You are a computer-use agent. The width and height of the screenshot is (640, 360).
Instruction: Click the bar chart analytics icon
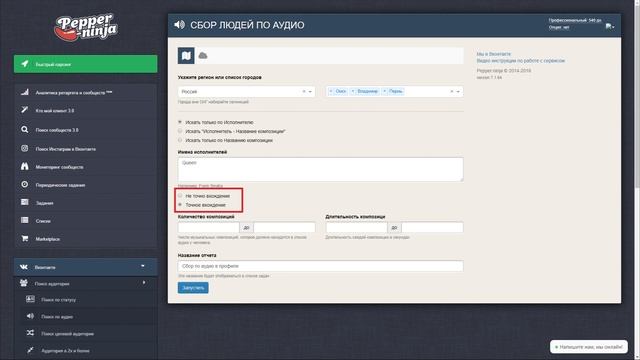[x=25, y=92]
